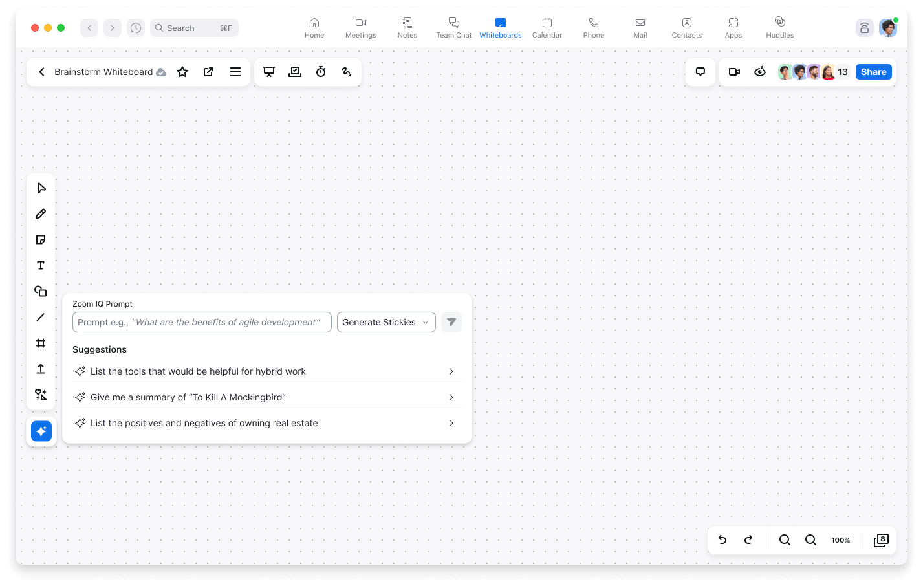
Task: Select the Pen drawing tool
Action: 41,214
